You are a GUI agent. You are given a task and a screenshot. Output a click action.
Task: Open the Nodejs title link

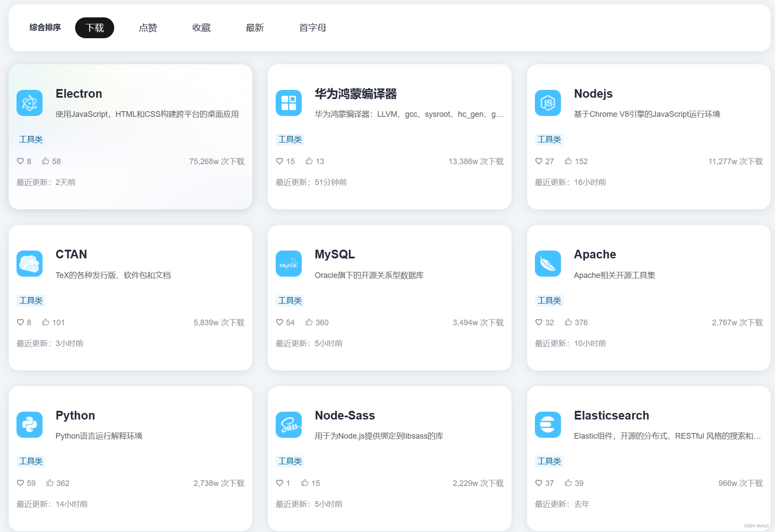(593, 93)
